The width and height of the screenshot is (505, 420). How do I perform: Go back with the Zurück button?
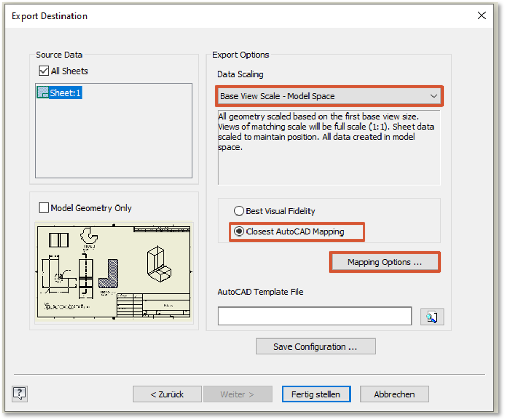[167, 394]
